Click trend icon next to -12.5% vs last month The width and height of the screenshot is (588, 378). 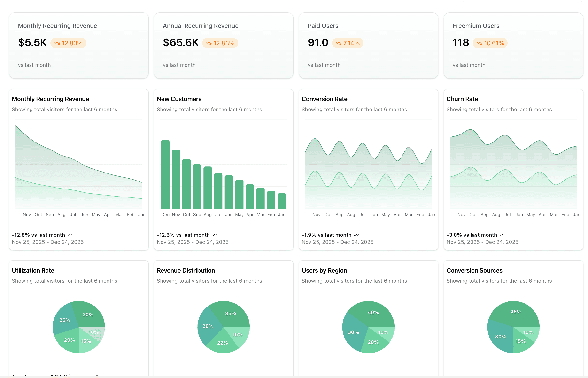[215, 235]
